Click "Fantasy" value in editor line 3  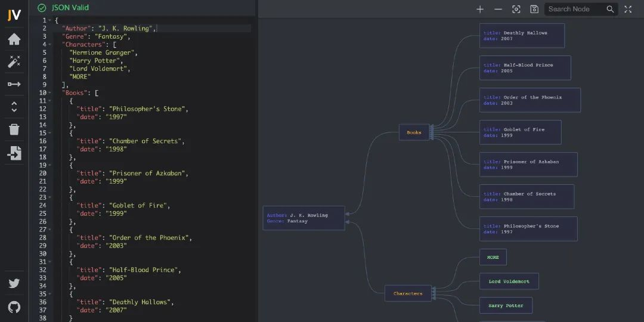pos(110,36)
